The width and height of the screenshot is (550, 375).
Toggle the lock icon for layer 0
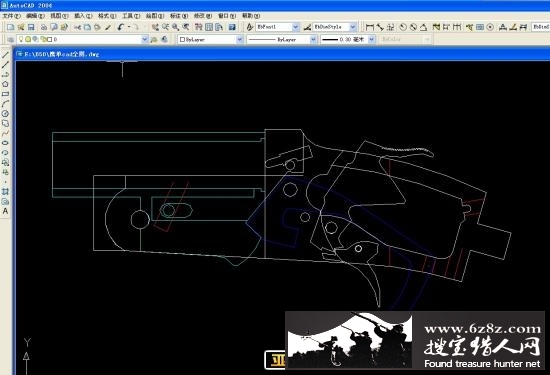(43, 40)
